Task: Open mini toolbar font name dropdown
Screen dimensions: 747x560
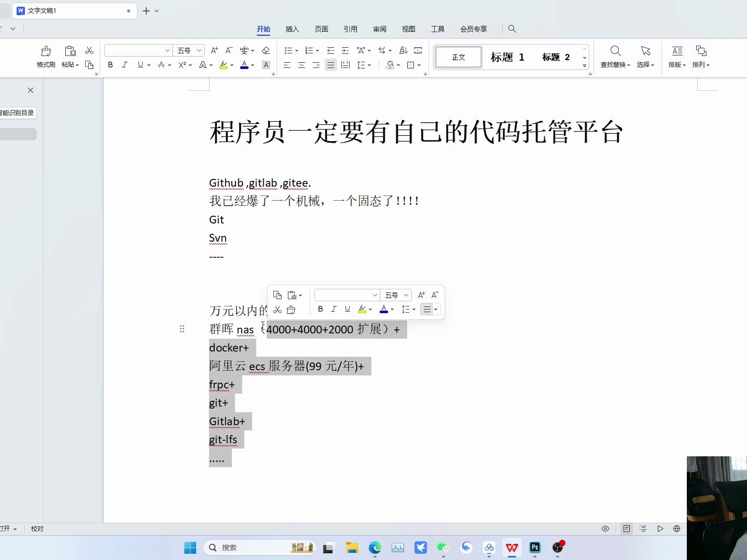Action: (x=375, y=295)
